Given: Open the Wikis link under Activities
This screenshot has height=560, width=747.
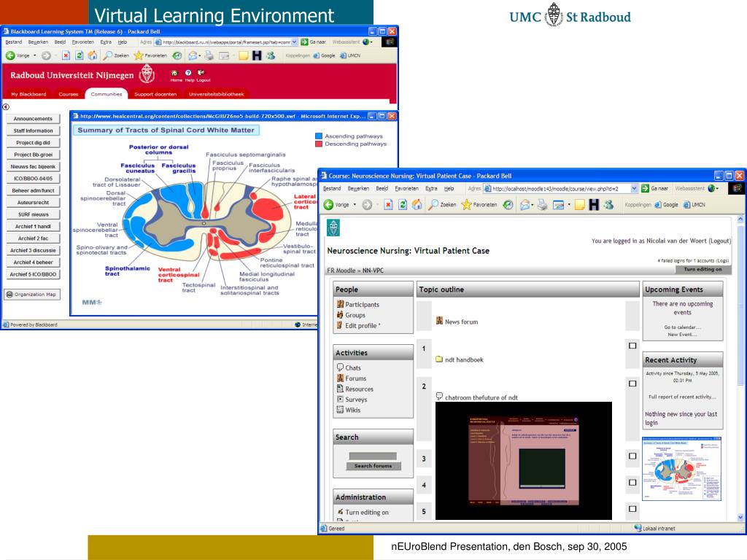Looking at the screenshot, I should tap(352, 410).
